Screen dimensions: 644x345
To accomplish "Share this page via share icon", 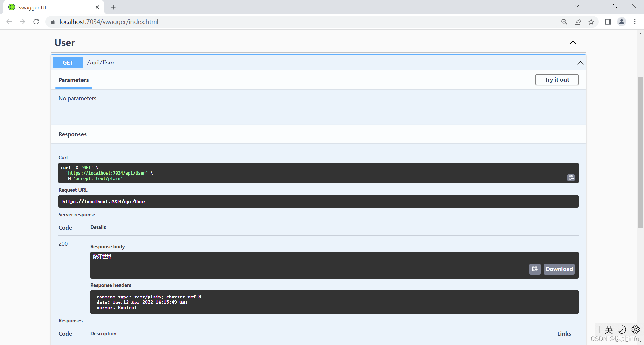I will [578, 22].
